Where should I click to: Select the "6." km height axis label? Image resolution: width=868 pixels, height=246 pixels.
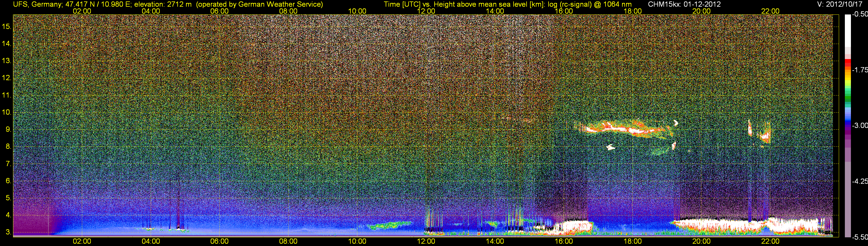(x=8, y=181)
